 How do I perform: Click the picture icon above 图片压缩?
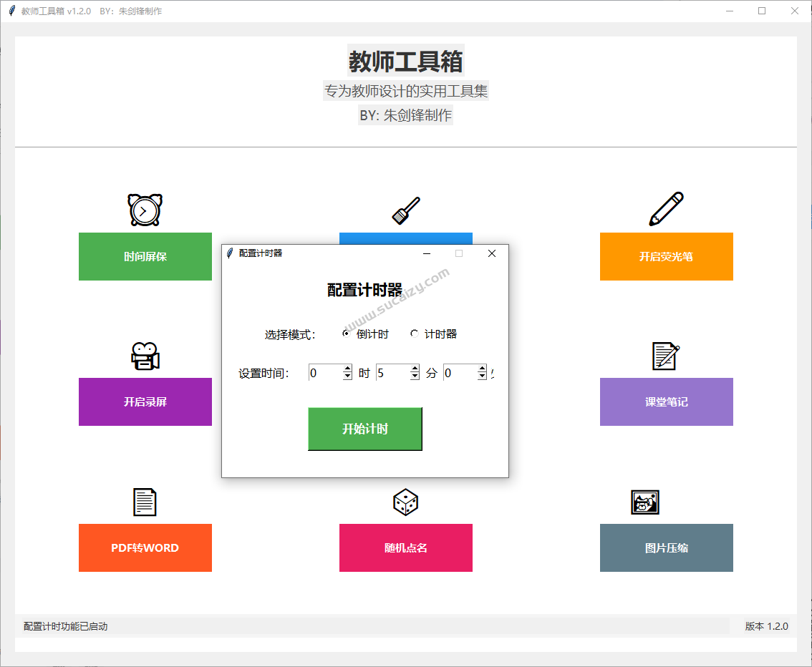pos(644,502)
